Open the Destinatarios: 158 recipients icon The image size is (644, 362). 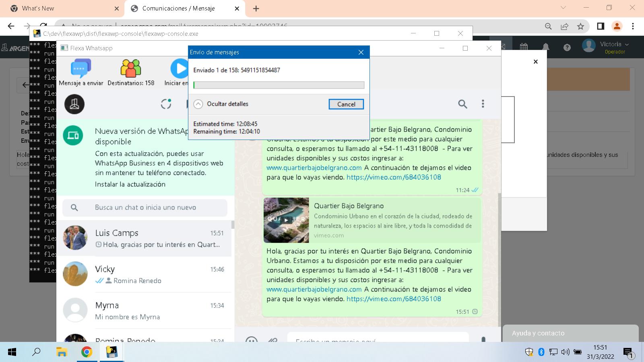131,72
